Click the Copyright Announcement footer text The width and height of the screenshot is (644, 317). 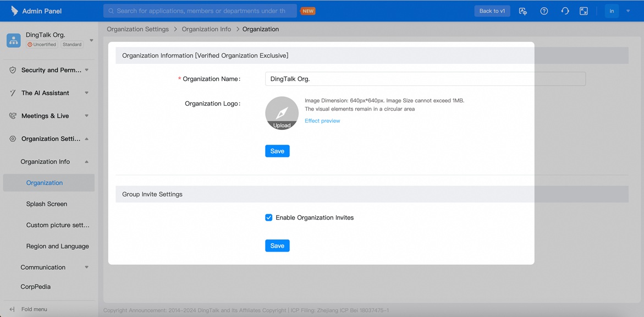246,310
